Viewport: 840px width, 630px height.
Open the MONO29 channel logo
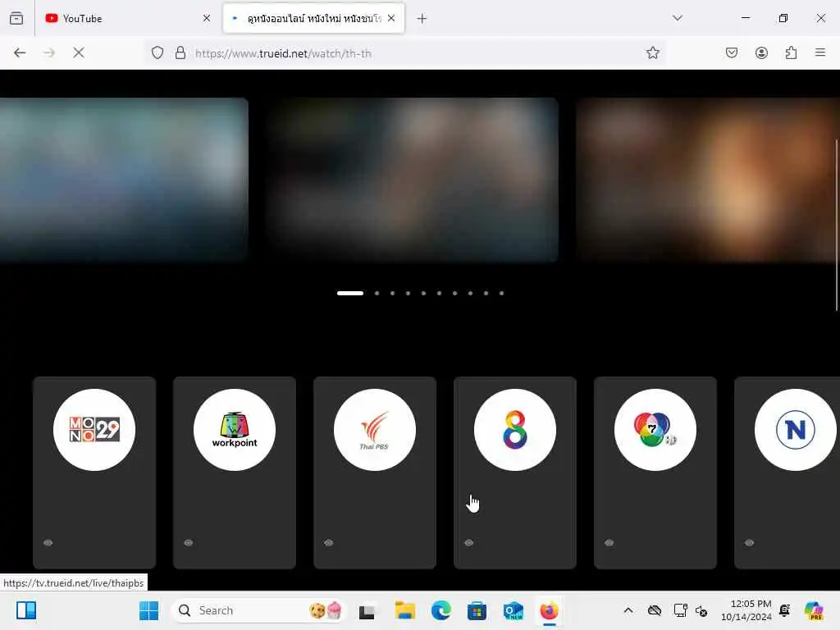(94, 430)
